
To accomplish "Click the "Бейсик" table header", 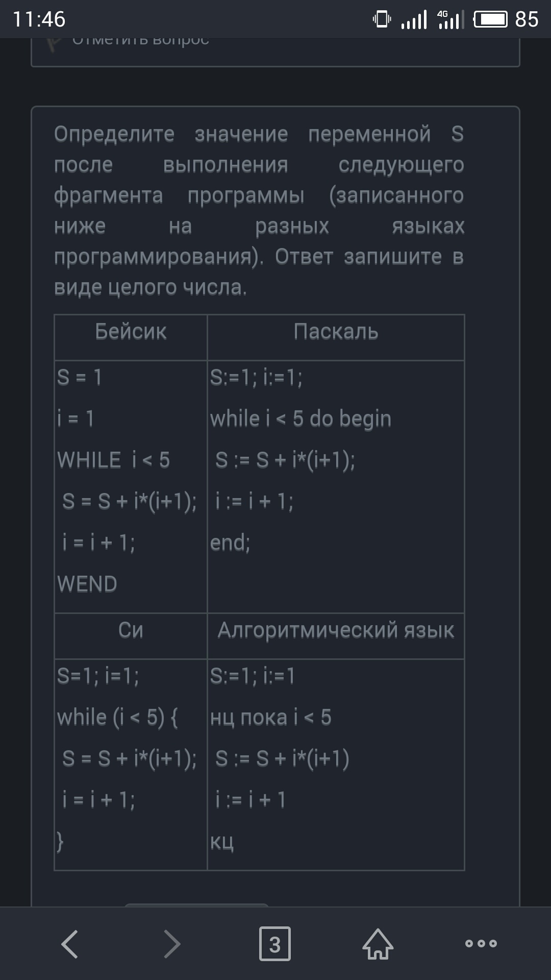I will 131,332.
